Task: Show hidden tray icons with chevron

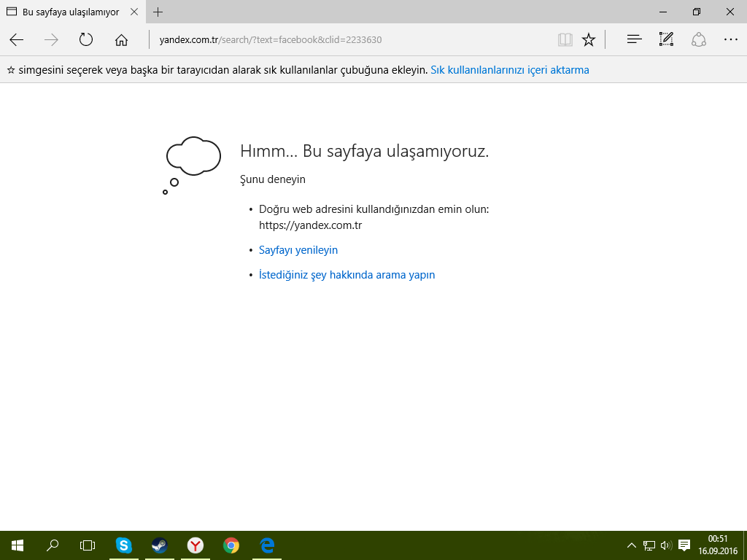Action: (632, 545)
